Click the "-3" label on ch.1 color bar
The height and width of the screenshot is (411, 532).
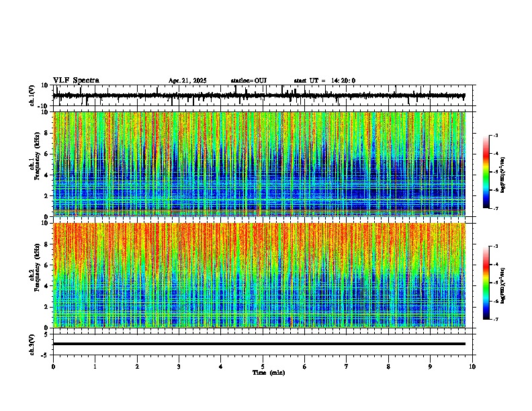pyautogui.click(x=496, y=136)
